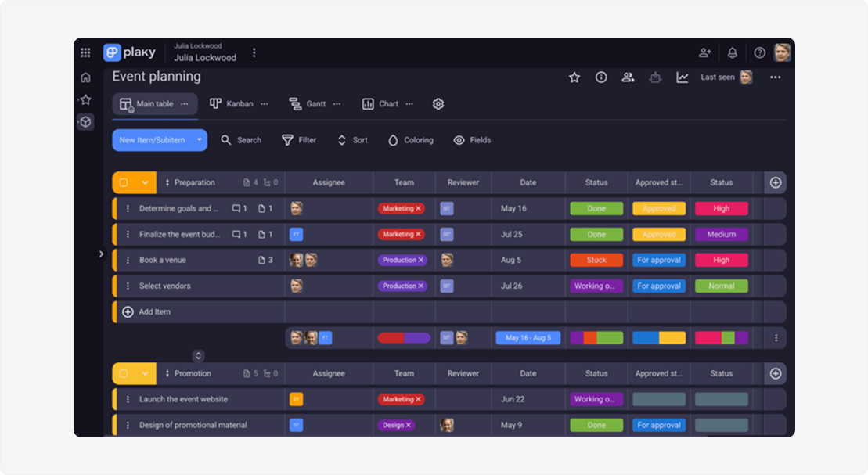
Task: Select all items in Preparation group checkbox
Action: click(124, 182)
